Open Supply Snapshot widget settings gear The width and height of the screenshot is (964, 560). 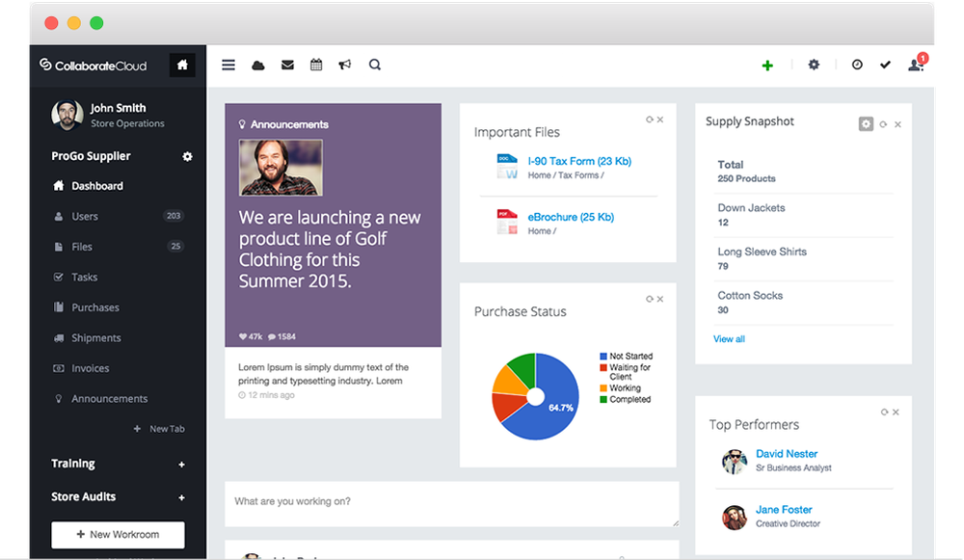865,123
